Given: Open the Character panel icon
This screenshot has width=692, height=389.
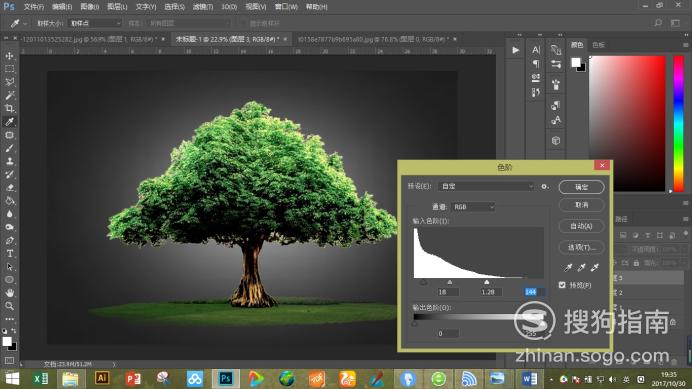Looking at the screenshot, I should [536, 50].
